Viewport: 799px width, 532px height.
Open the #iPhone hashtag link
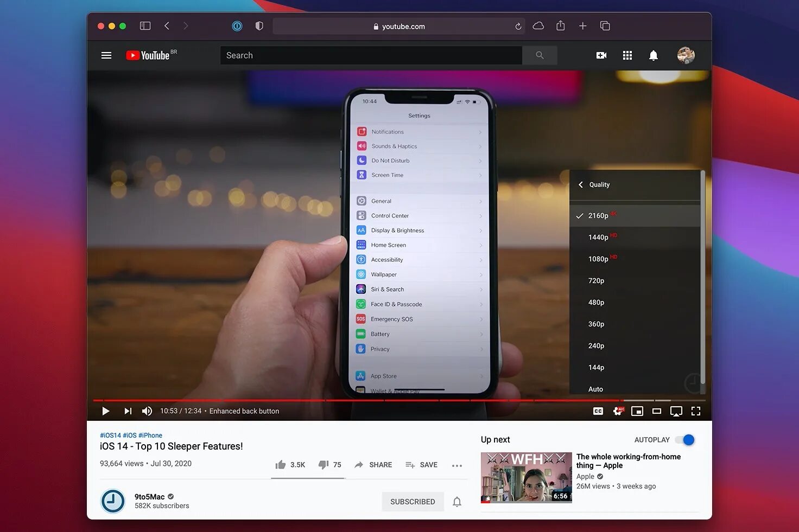pos(150,435)
